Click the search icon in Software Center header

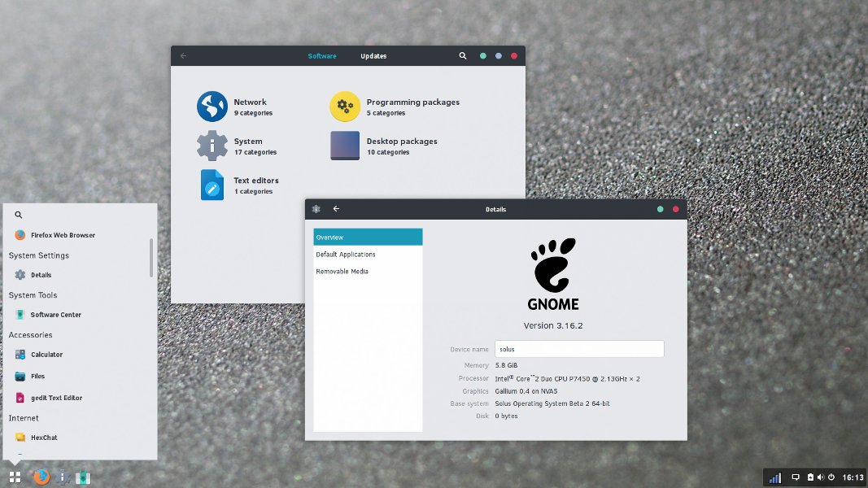463,56
